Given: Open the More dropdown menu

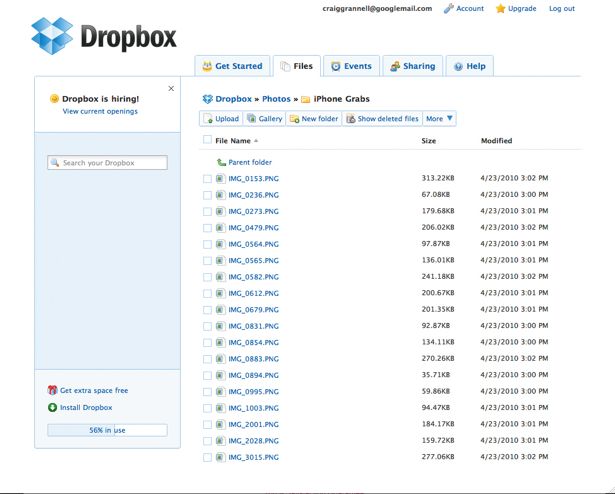Looking at the screenshot, I should 439,118.
